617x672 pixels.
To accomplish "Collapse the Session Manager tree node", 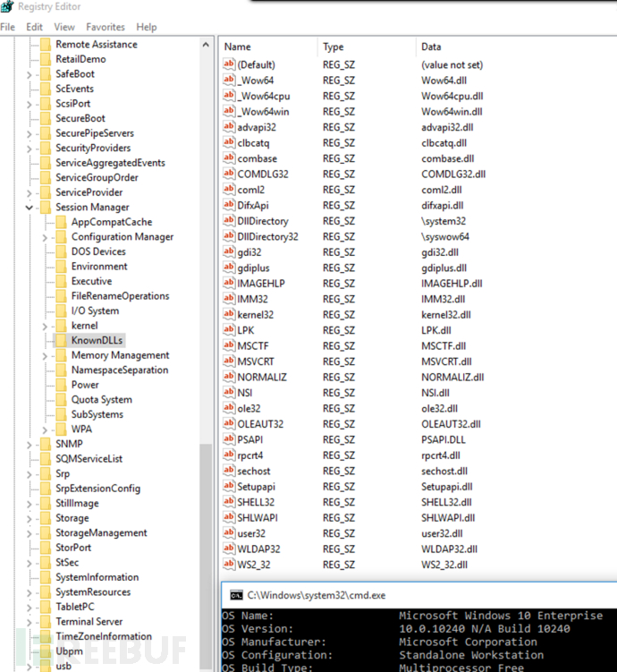I will (x=30, y=208).
